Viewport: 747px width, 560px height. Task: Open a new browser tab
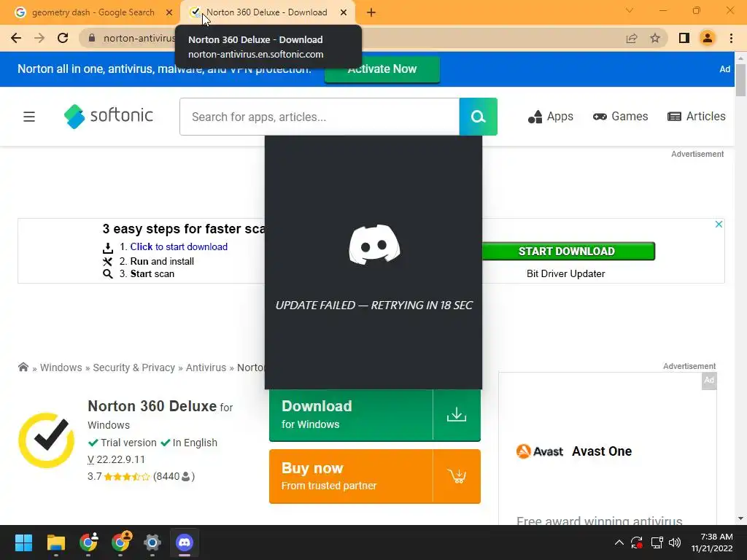click(371, 12)
